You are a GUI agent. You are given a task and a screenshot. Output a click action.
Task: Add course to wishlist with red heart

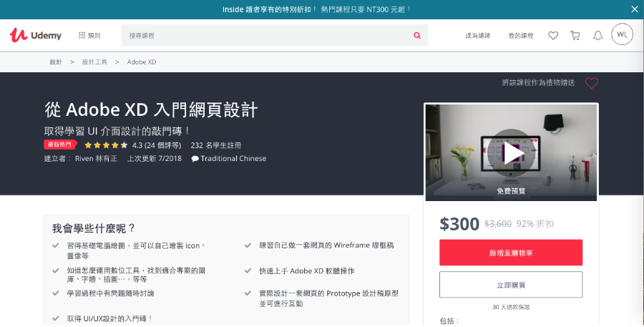tap(592, 83)
